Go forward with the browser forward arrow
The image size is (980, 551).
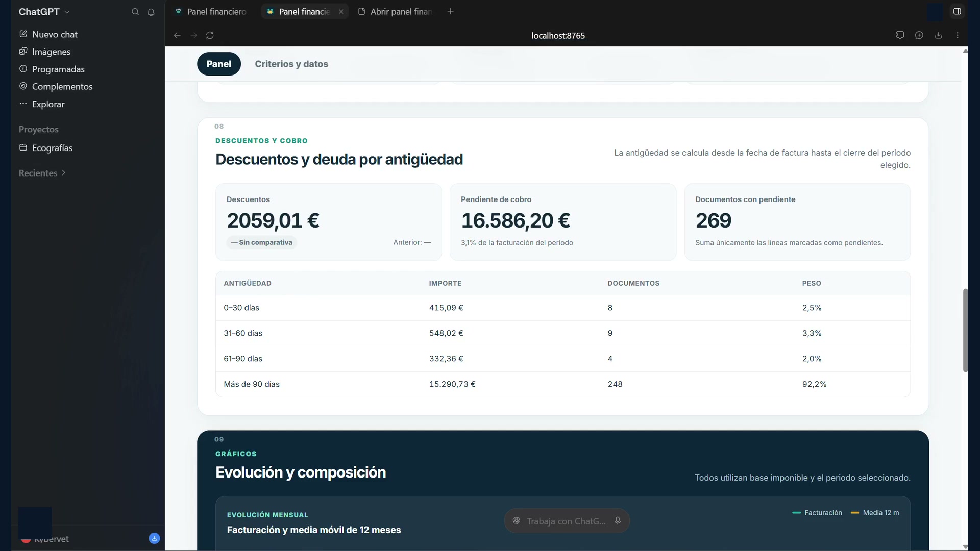click(194, 35)
